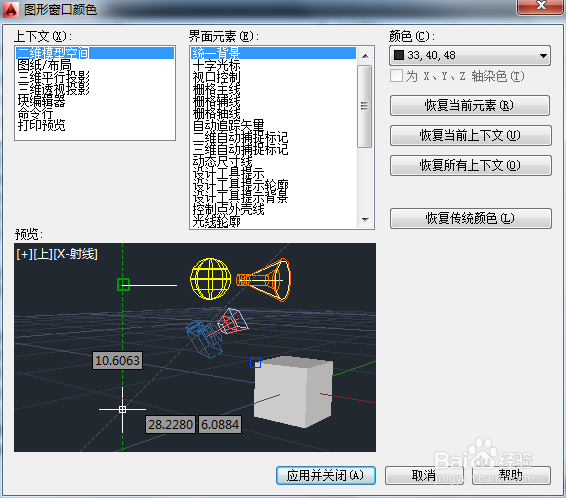The image size is (566, 498).
Task: Click the orange wireframe spotlight glyph in preview
Action: pyautogui.click(x=264, y=280)
